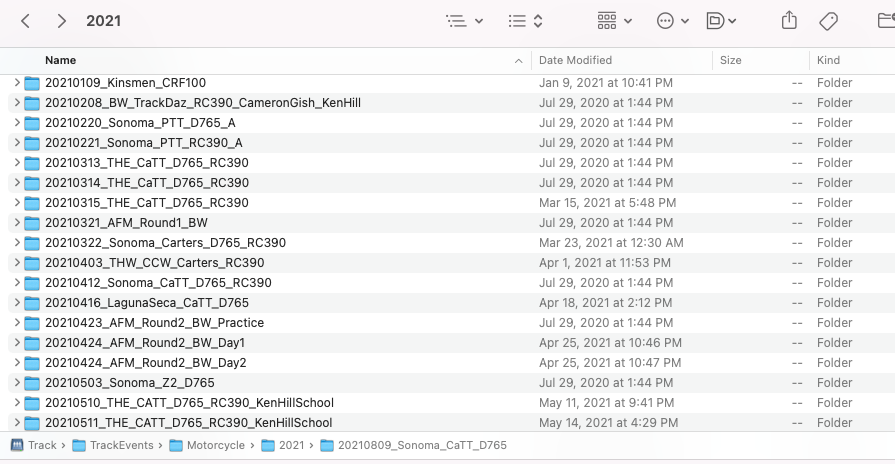The width and height of the screenshot is (895, 464).
Task: Expand 20210315_THE_CaTT_D765_RC390 folder
Action: click(17, 203)
